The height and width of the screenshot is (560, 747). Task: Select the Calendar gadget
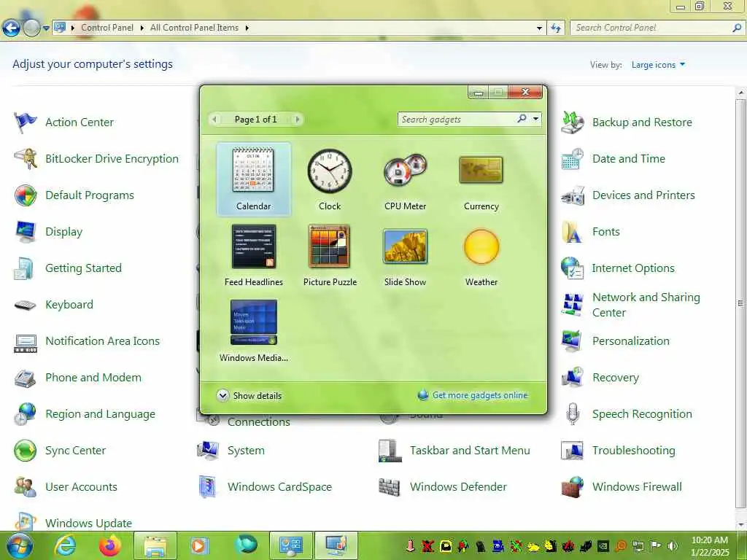point(253,179)
